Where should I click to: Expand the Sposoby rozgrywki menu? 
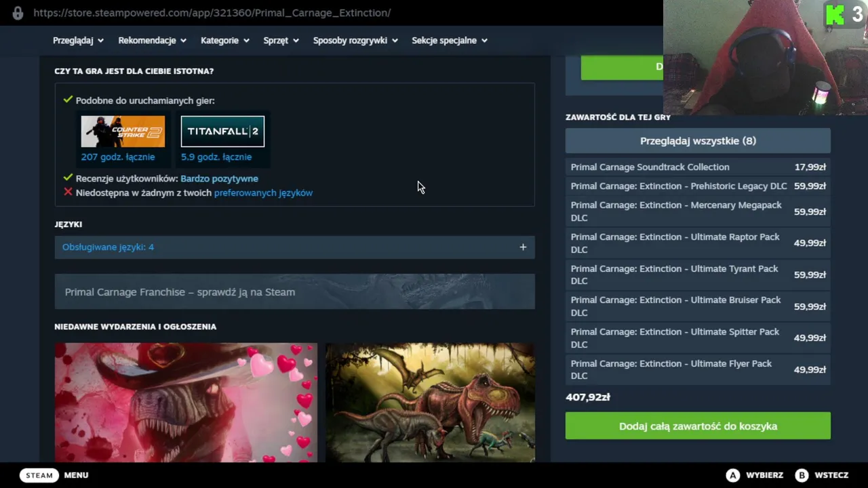coord(355,41)
